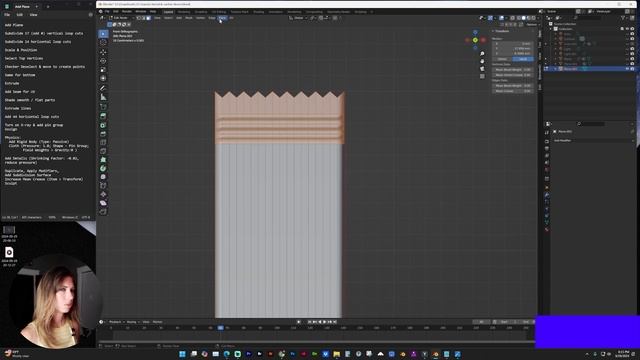Open orange Object properties tab
The image size is (640, 360).
pos(547,188)
